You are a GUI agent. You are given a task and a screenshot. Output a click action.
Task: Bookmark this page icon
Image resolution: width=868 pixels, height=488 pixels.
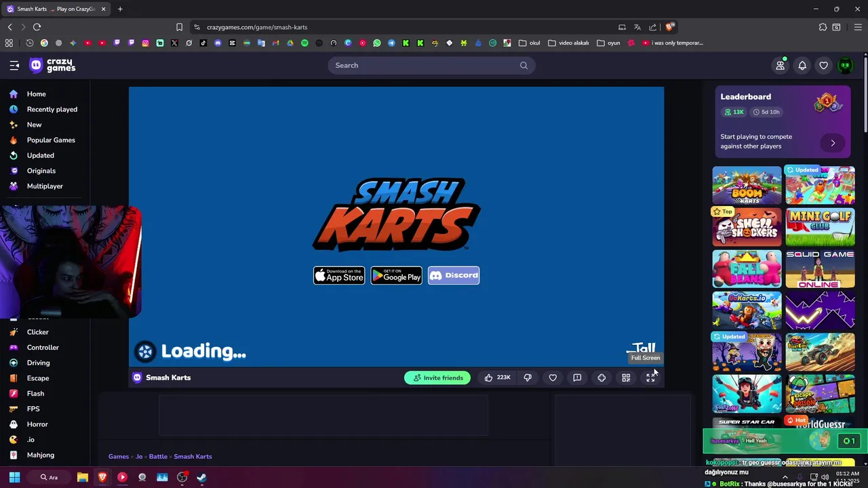[179, 27]
